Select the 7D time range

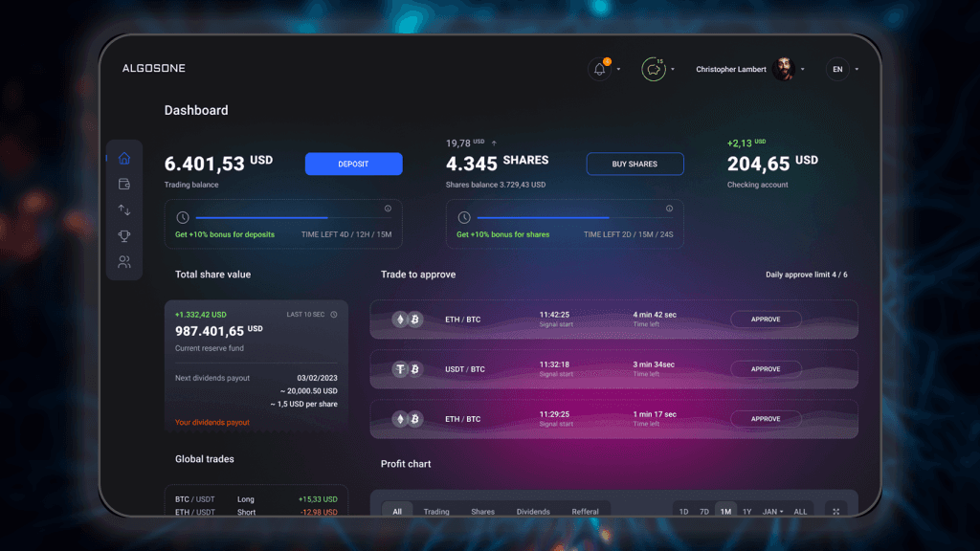pyautogui.click(x=704, y=512)
